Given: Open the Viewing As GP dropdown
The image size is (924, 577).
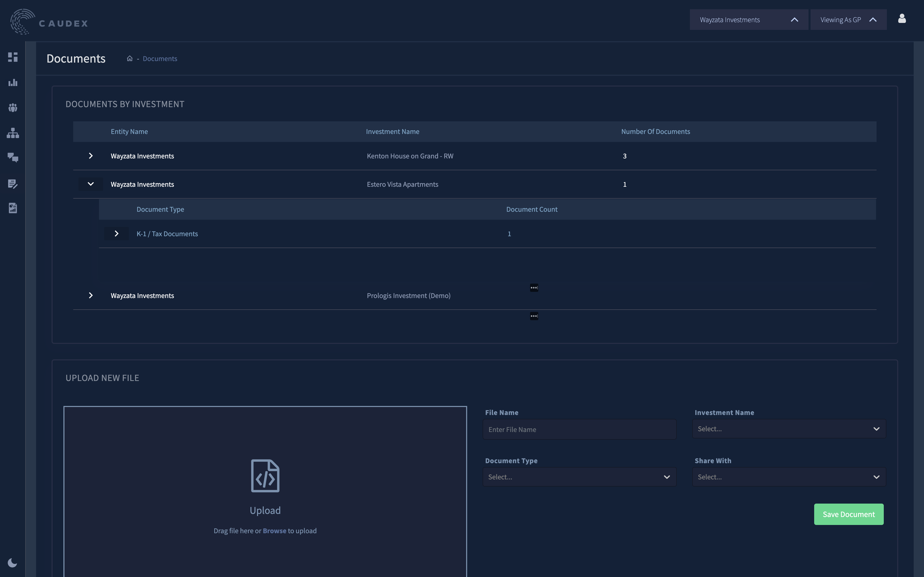Looking at the screenshot, I should point(848,20).
